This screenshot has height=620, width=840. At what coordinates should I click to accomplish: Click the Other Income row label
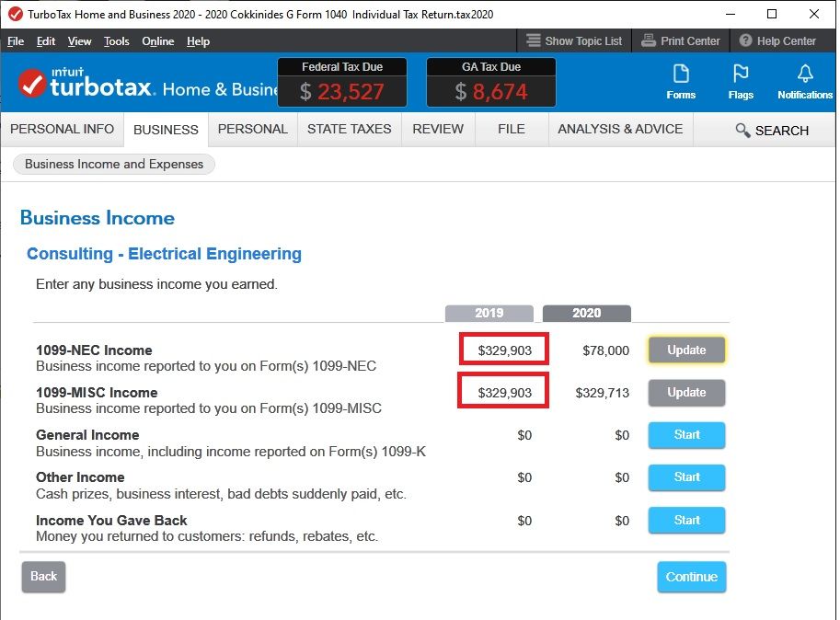coord(80,477)
